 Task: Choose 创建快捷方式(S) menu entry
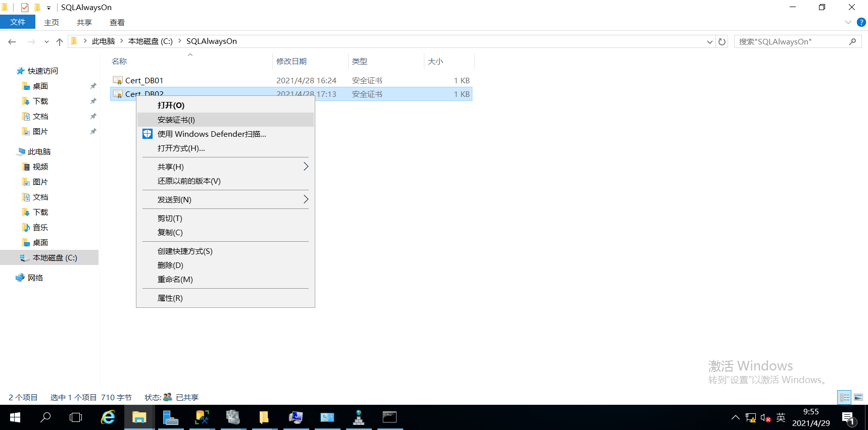[x=225, y=251]
